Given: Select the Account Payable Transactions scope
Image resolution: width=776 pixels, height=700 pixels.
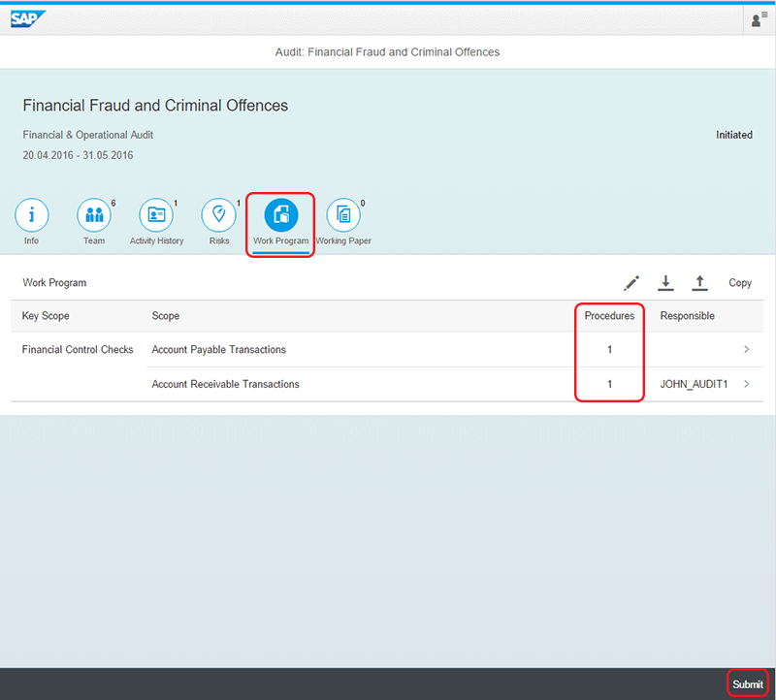Looking at the screenshot, I should point(218,350).
